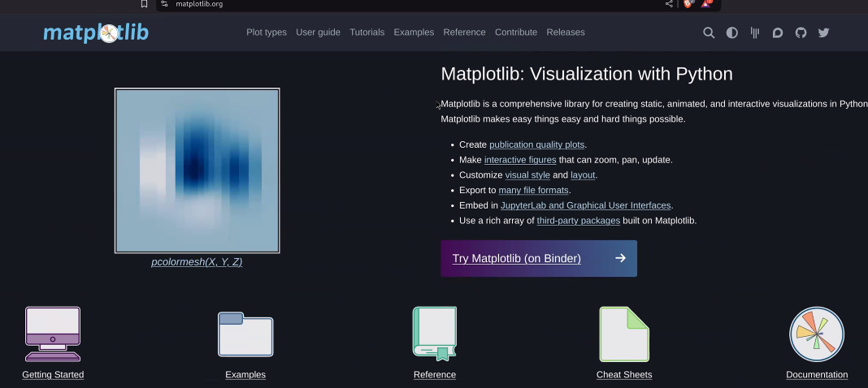
Task: Follow the layout link
Action: click(x=583, y=175)
